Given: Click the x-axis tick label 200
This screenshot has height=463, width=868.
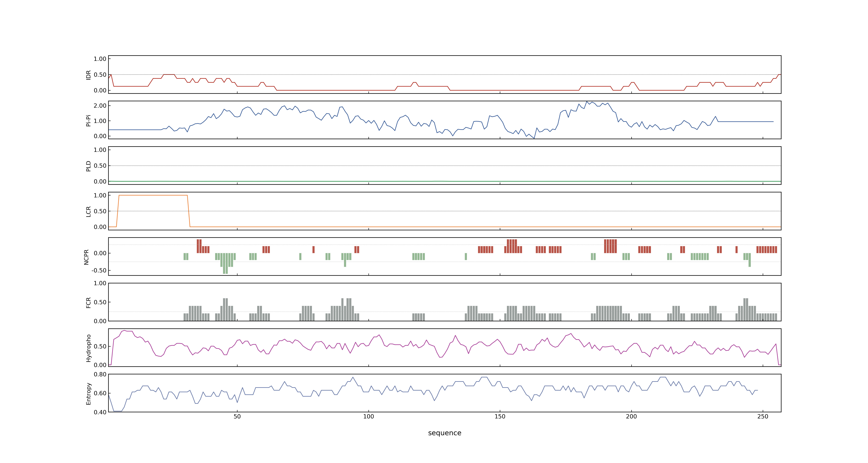Looking at the screenshot, I should click(631, 416).
